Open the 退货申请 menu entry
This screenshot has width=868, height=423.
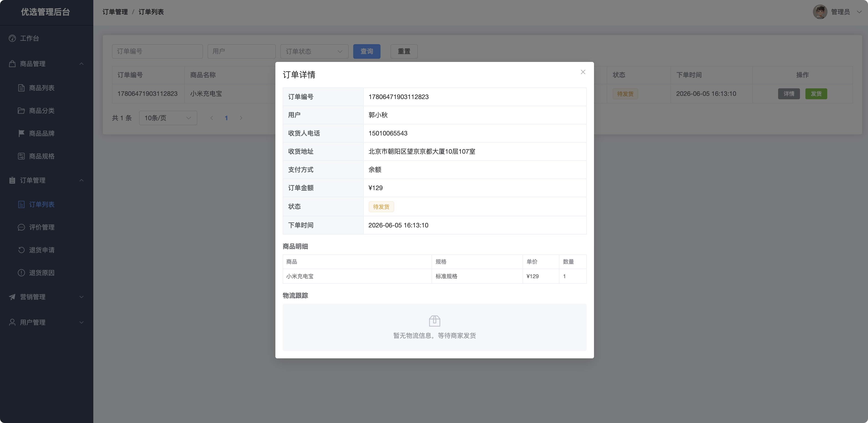pyautogui.click(x=46, y=250)
